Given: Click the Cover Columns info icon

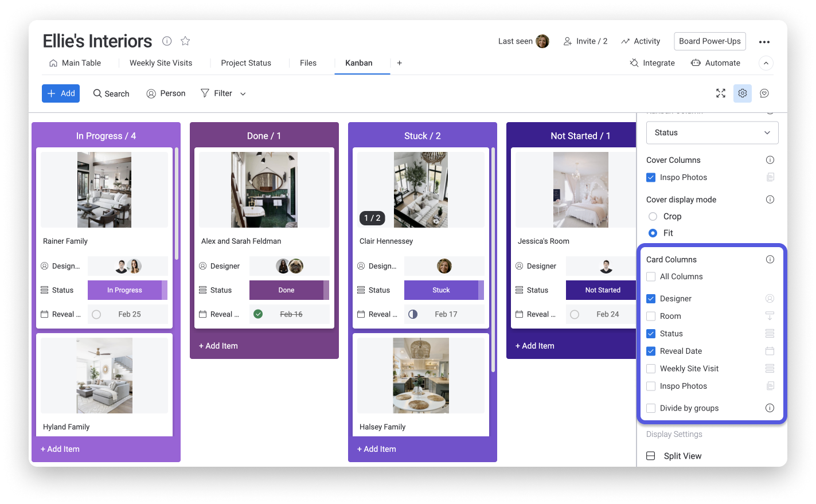Looking at the screenshot, I should coord(770,160).
